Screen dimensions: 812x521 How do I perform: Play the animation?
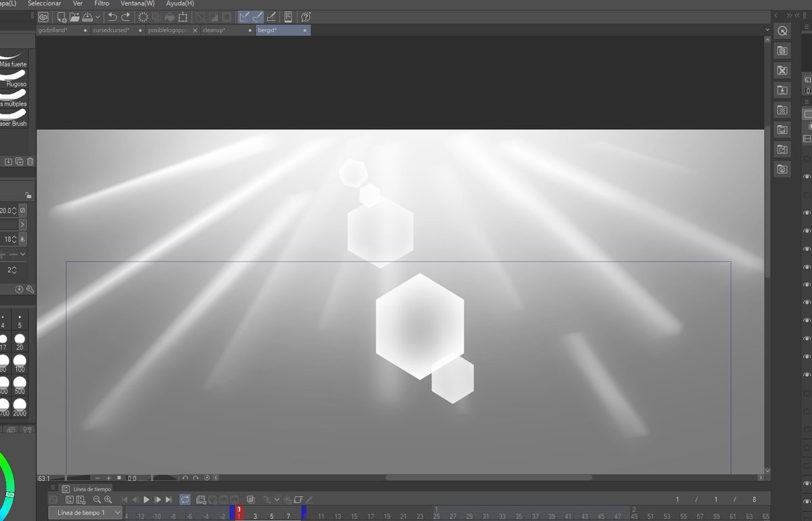pos(146,499)
